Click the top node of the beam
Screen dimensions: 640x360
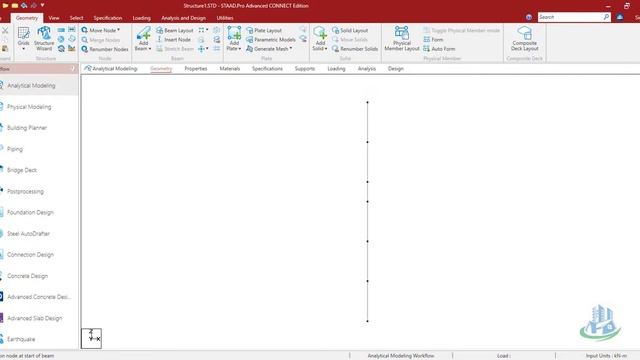point(367,102)
